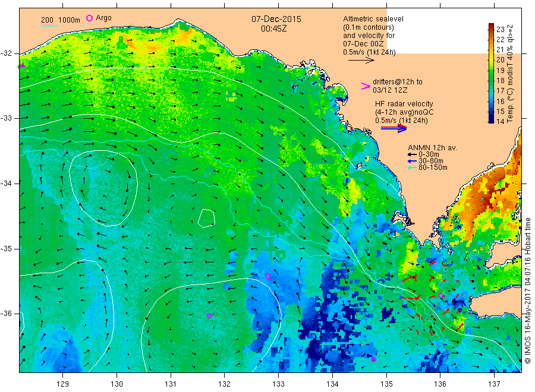Click the '80-150m' depth label
This screenshot has width=535, height=392.
(433, 167)
